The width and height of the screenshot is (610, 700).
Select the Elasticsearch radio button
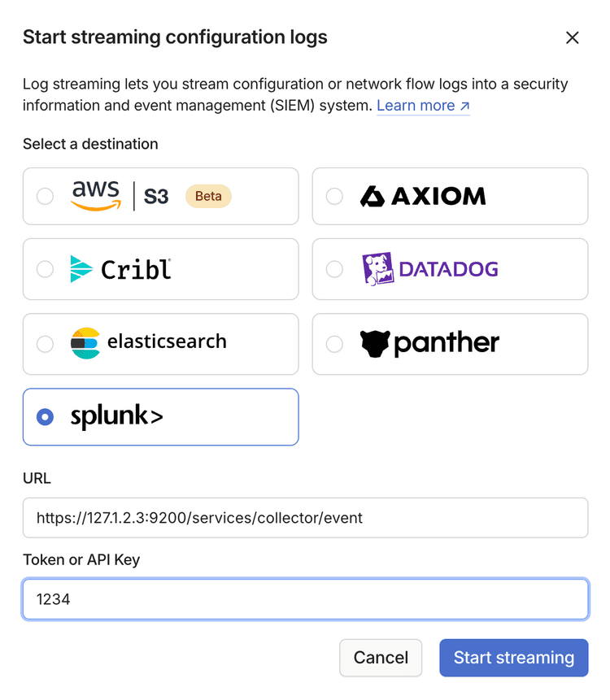pyautogui.click(x=46, y=344)
